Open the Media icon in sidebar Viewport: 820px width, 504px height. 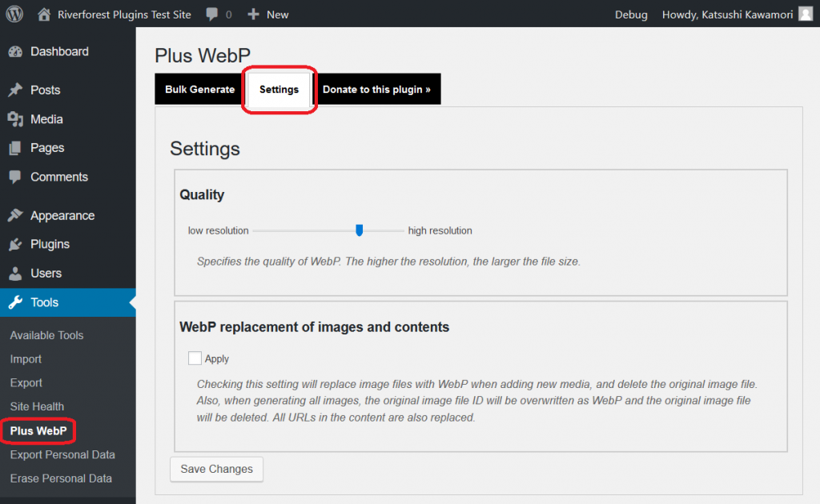pyautogui.click(x=15, y=119)
